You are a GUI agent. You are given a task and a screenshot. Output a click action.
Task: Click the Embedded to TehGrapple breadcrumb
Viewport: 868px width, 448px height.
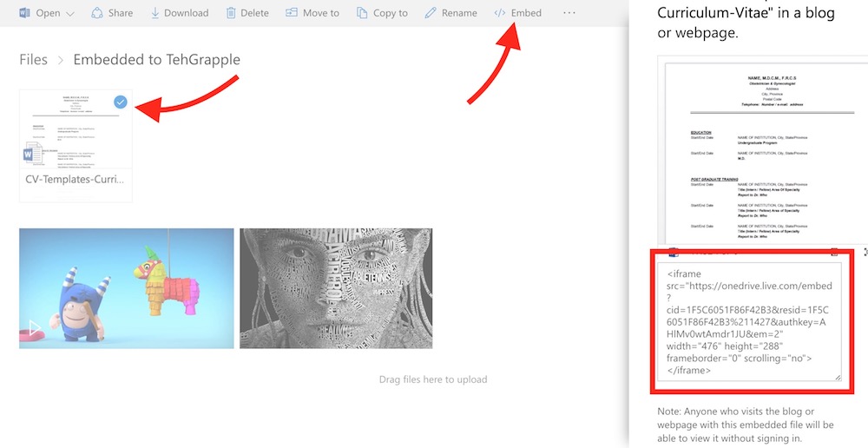[156, 60]
